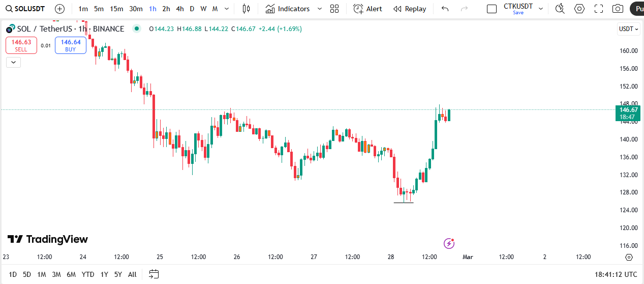Click the purple lightning event marker
644x284 pixels.
(449, 243)
